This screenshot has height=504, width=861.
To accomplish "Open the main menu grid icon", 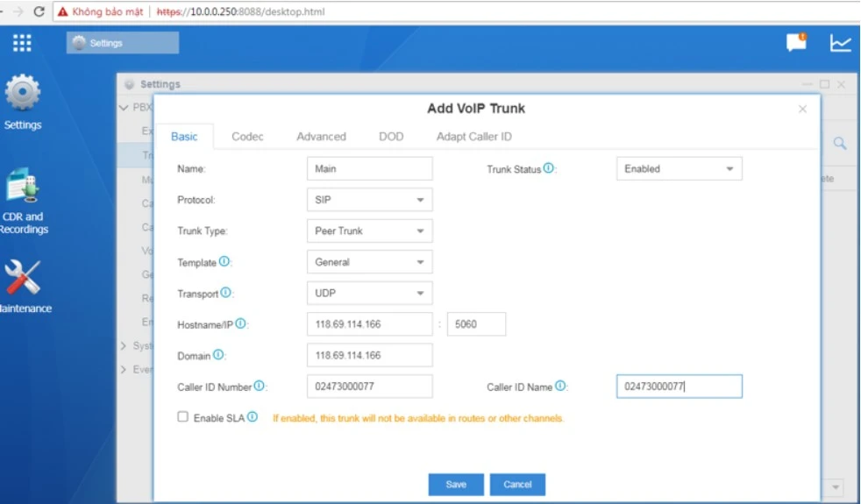I will click(22, 43).
